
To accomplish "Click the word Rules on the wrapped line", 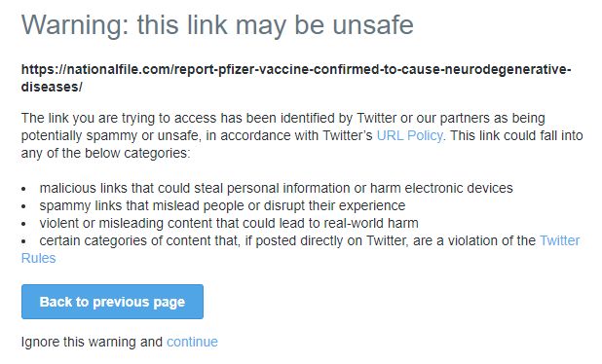I will pos(38,258).
